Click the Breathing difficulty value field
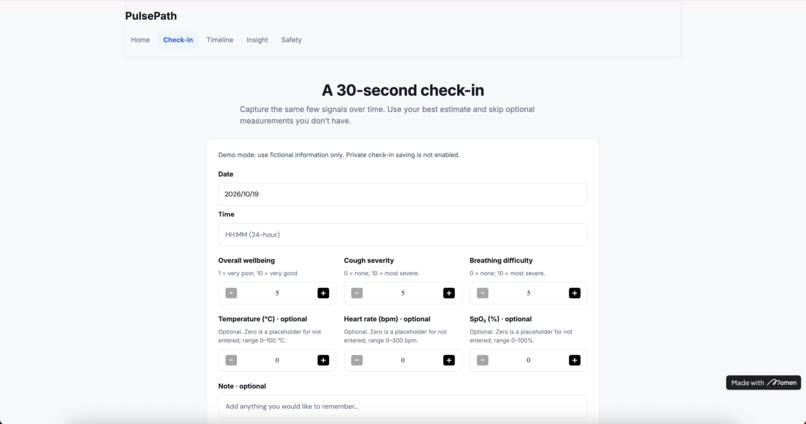Screen dimensions: 806x424 pos(528,293)
